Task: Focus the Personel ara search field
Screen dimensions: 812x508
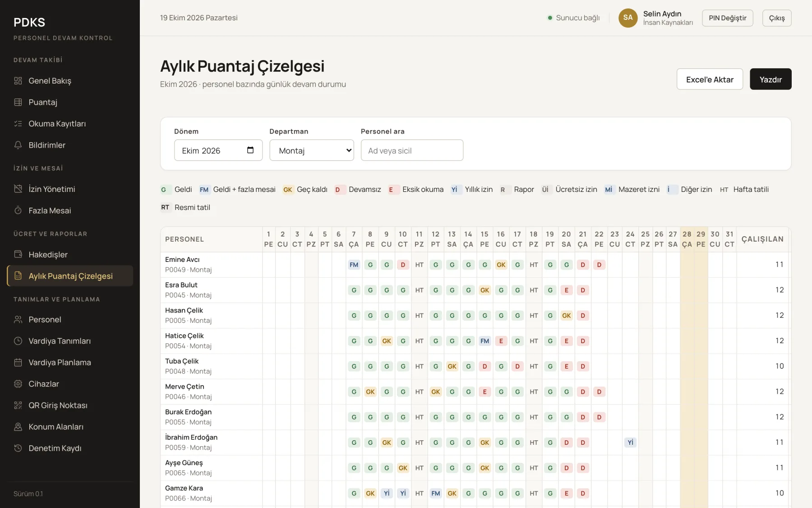Action: [x=412, y=150]
